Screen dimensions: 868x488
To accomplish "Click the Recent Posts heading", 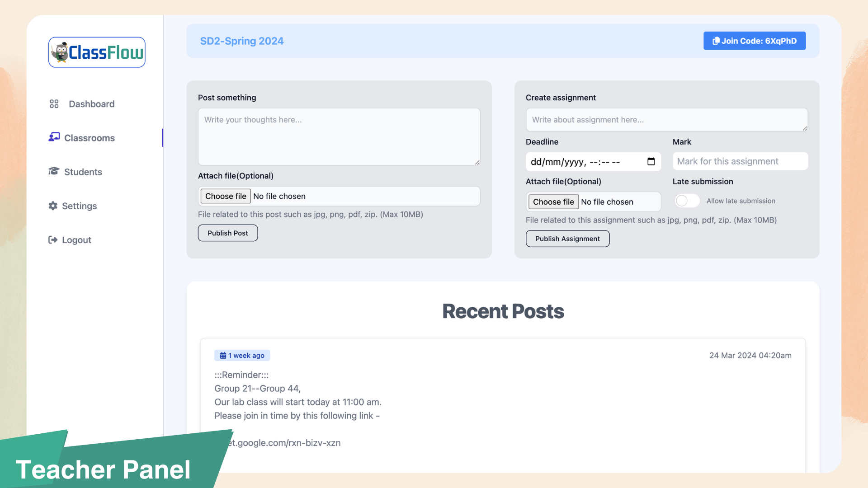I will tap(503, 311).
